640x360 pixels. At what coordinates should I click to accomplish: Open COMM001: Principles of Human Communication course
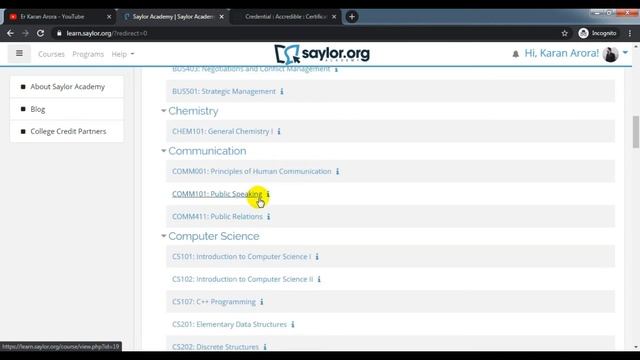pos(252,171)
